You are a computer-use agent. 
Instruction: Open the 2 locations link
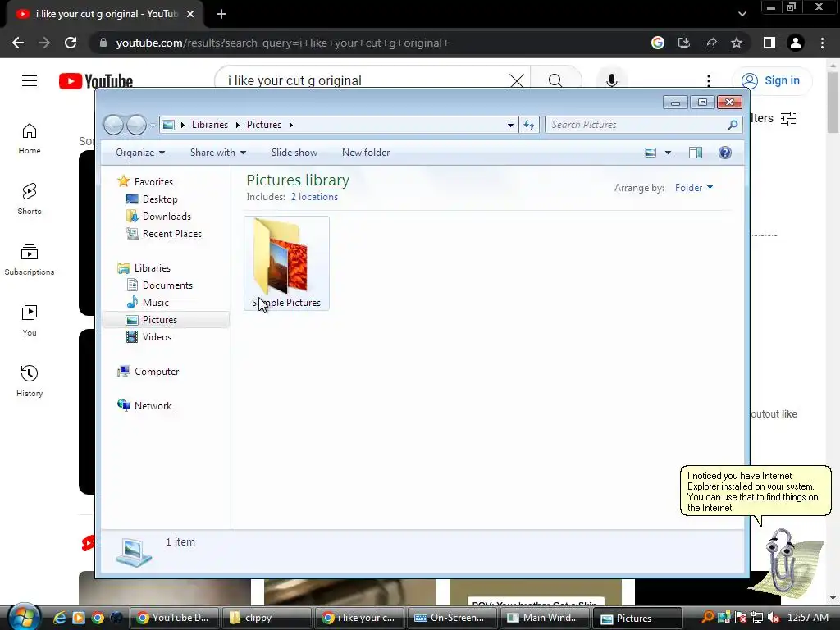[x=314, y=197]
